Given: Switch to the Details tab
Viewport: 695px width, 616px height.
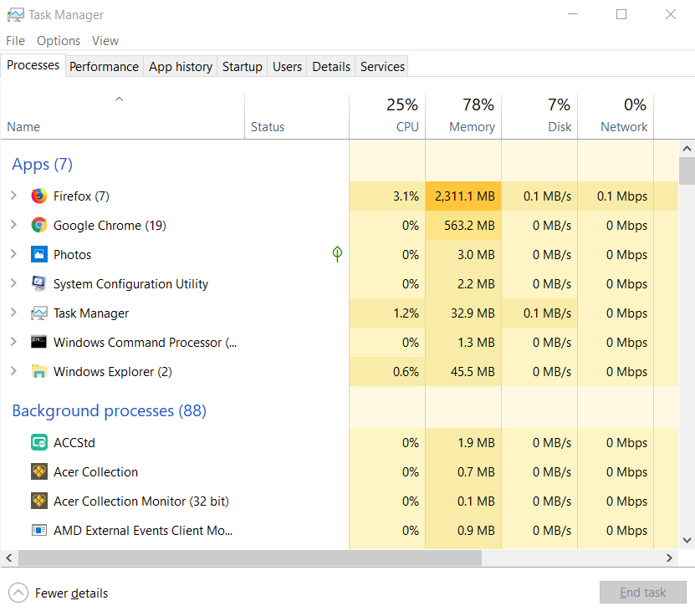Looking at the screenshot, I should coord(331,66).
